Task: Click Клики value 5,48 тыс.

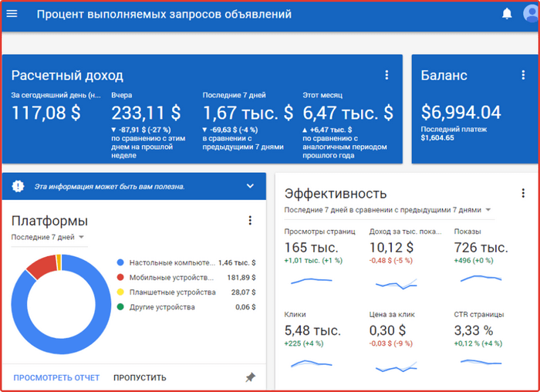Action: point(312,330)
